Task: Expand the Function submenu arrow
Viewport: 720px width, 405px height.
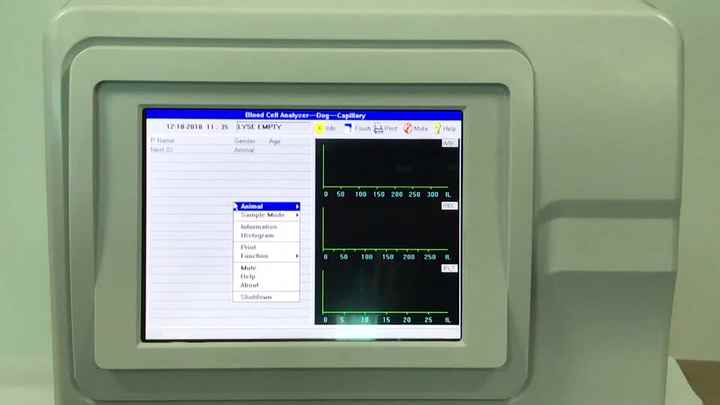Action: click(x=298, y=256)
